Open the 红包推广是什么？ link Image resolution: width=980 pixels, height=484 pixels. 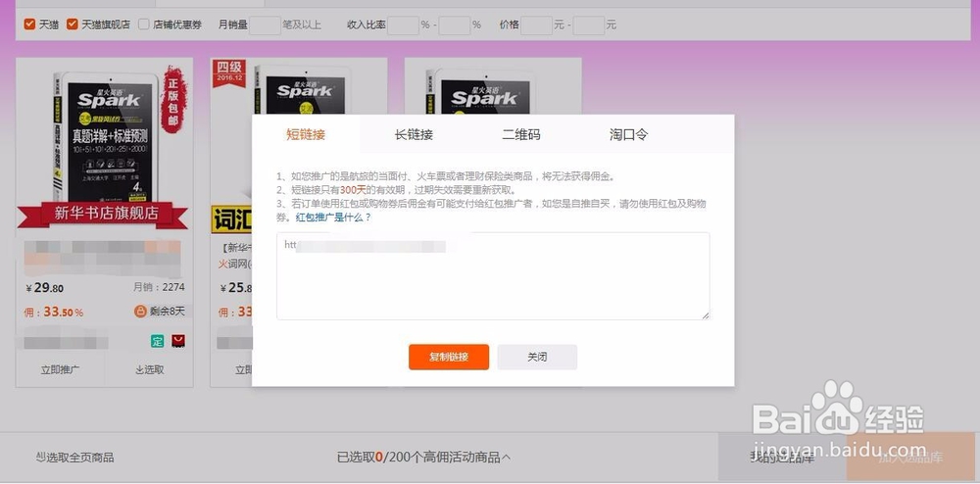[x=333, y=218]
